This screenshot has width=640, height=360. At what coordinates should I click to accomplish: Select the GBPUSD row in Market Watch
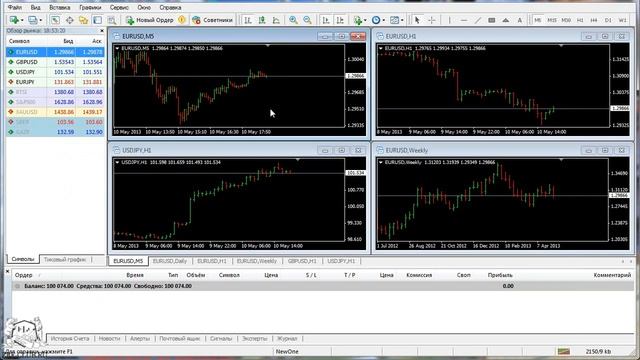55,62
